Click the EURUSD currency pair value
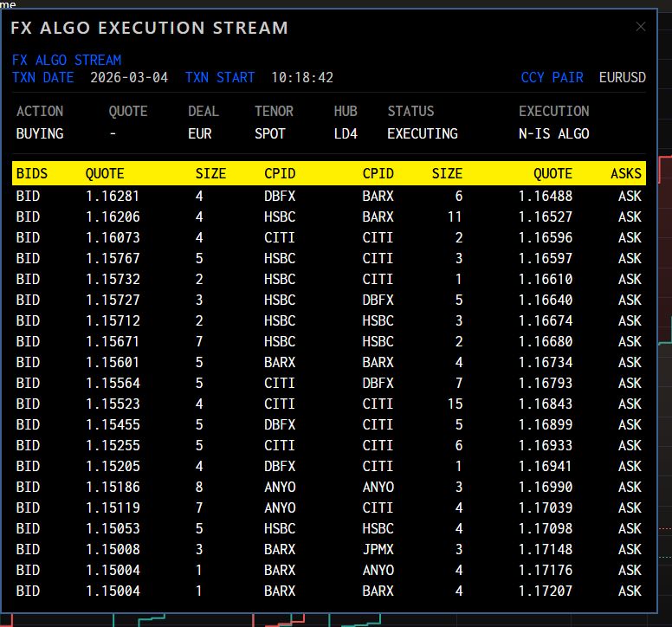The image size is (672, 627). point(622,78)
